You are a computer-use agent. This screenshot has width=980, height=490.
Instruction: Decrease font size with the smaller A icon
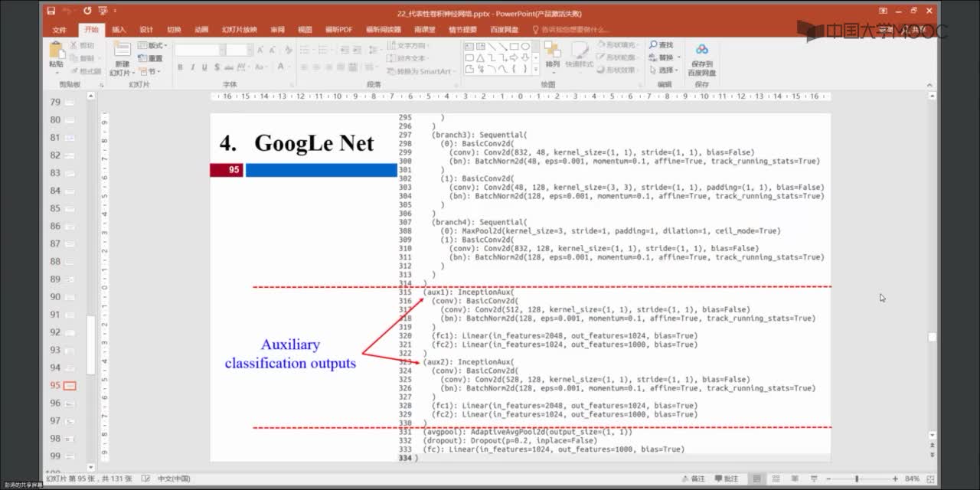[x=272, y=50]
